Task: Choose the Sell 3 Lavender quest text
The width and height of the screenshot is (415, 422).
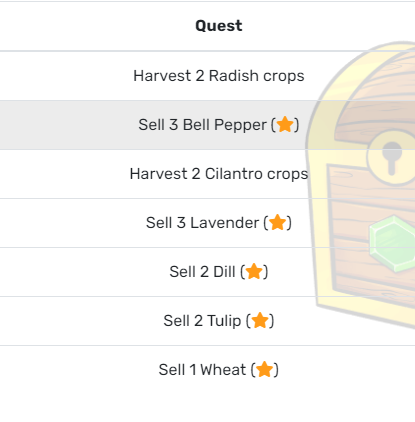Action: coord(219,223)
